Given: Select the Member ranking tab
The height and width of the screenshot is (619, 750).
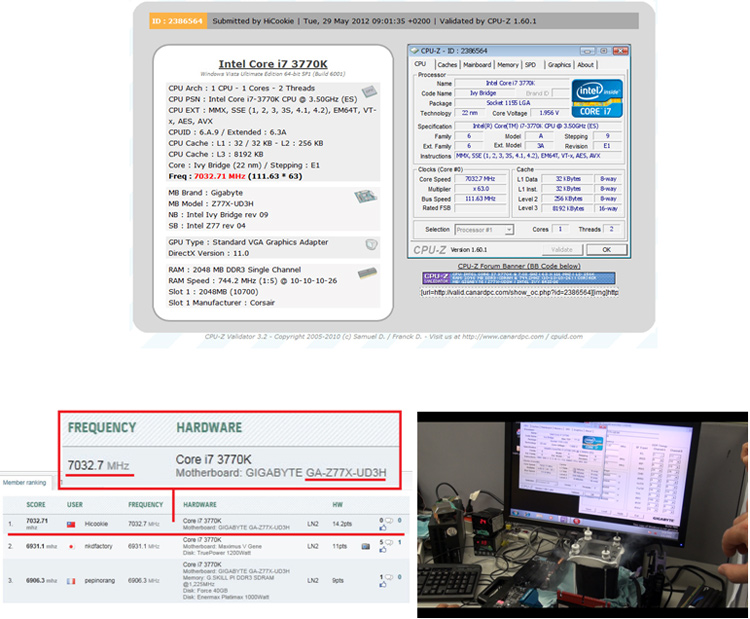Looking at the screenshot, I should (25, 483).
